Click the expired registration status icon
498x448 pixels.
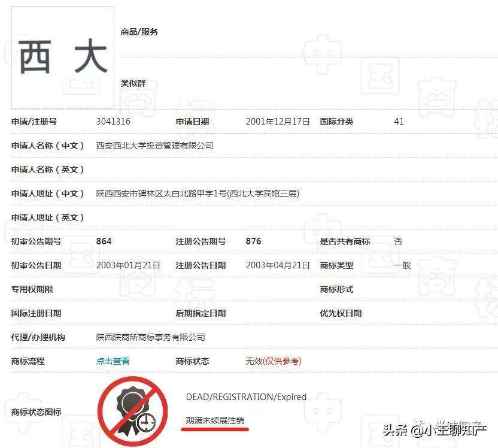pyautogui.click(x=132, y=411)
